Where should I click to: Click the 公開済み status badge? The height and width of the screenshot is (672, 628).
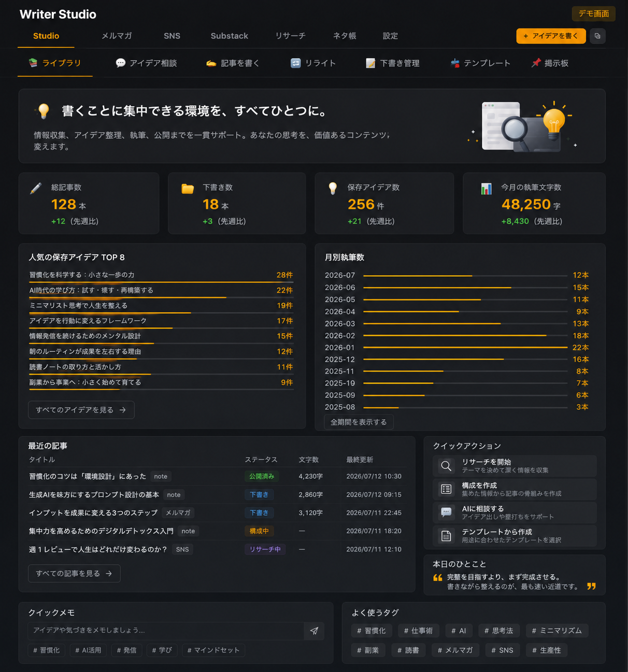click(x=262, y=476)
